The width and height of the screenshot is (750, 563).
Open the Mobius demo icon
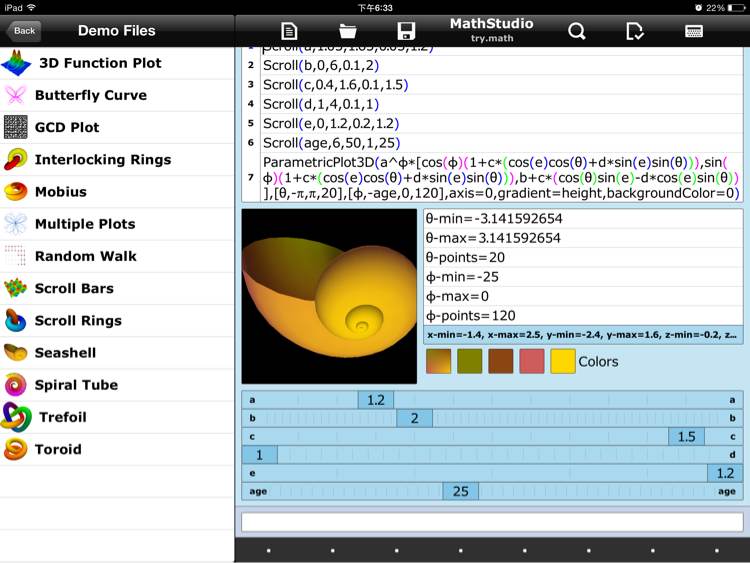pos(16,191)
